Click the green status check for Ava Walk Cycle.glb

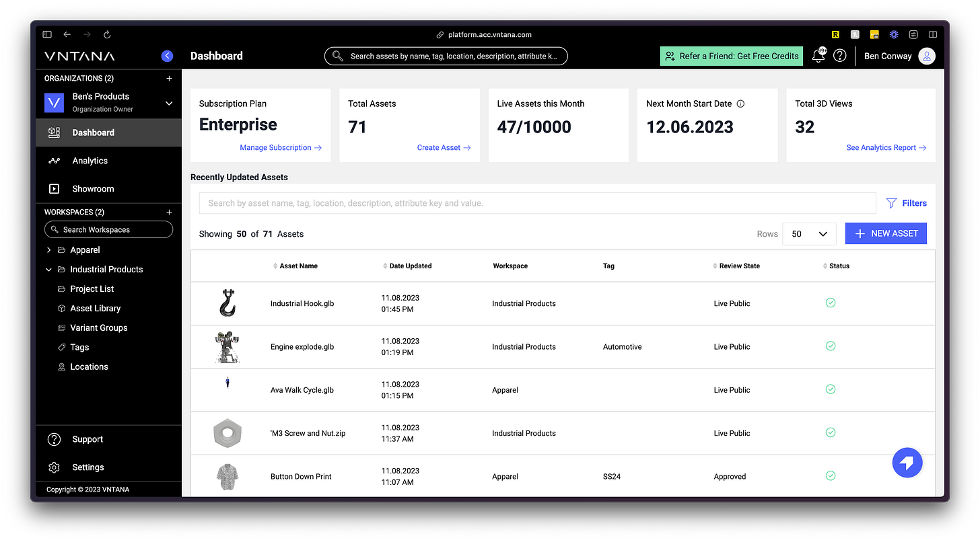(x=830, y=389)
